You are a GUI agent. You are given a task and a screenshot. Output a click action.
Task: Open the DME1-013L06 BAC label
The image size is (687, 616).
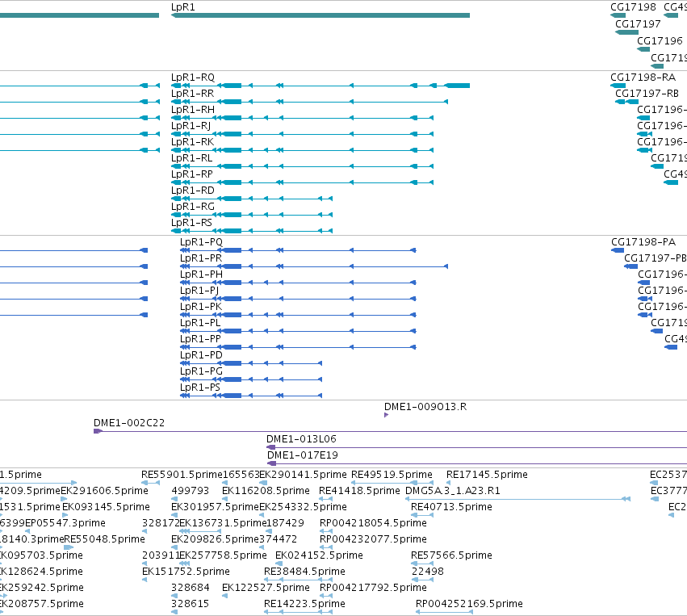[301, 439]
